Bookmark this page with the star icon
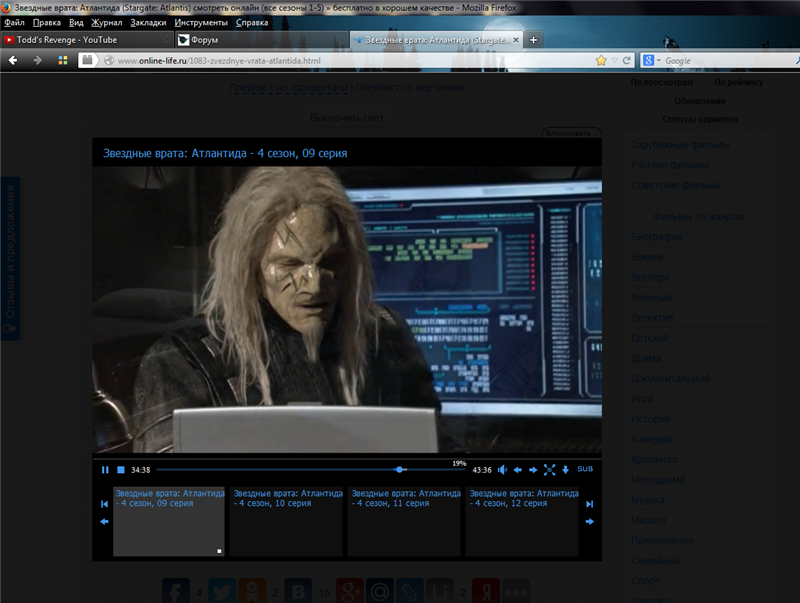The height and width of the screenshot is (603, 800). (601, 61)
